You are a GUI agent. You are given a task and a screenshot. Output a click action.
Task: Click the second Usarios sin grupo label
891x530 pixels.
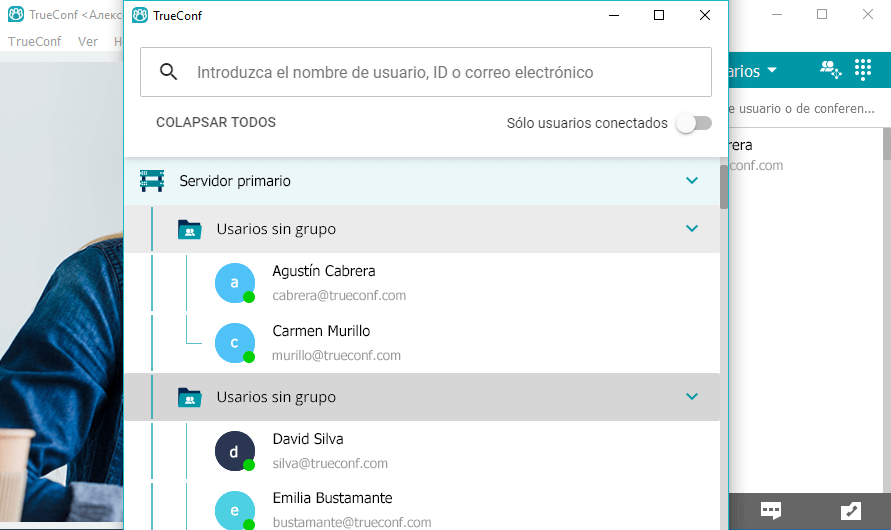click(x=276, y=397)
